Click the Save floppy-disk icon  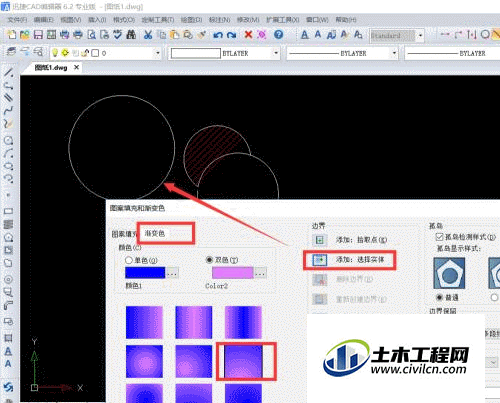point(38,35)
